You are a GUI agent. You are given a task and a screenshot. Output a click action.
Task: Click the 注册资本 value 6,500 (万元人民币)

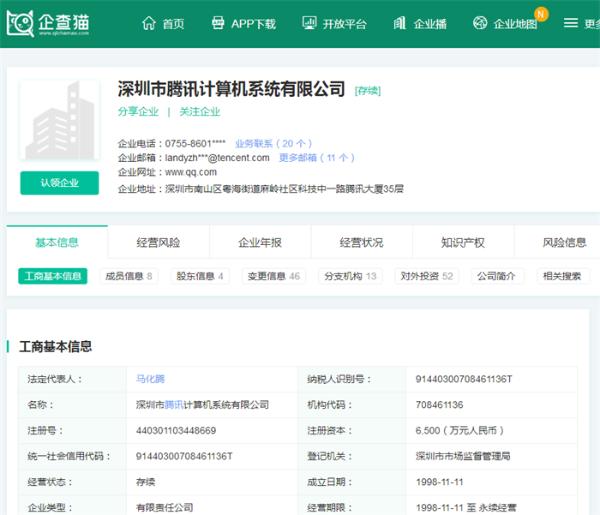click(x=460, y=430)
